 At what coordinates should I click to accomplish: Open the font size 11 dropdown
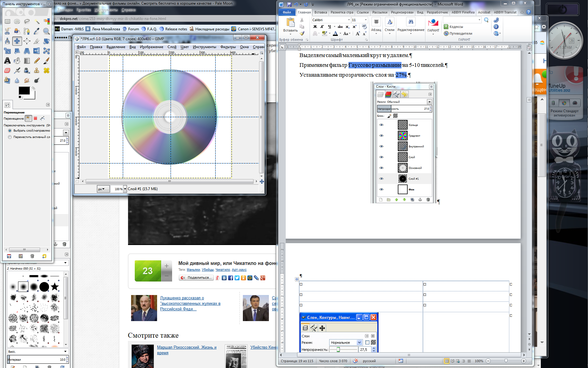coord(366,20)
